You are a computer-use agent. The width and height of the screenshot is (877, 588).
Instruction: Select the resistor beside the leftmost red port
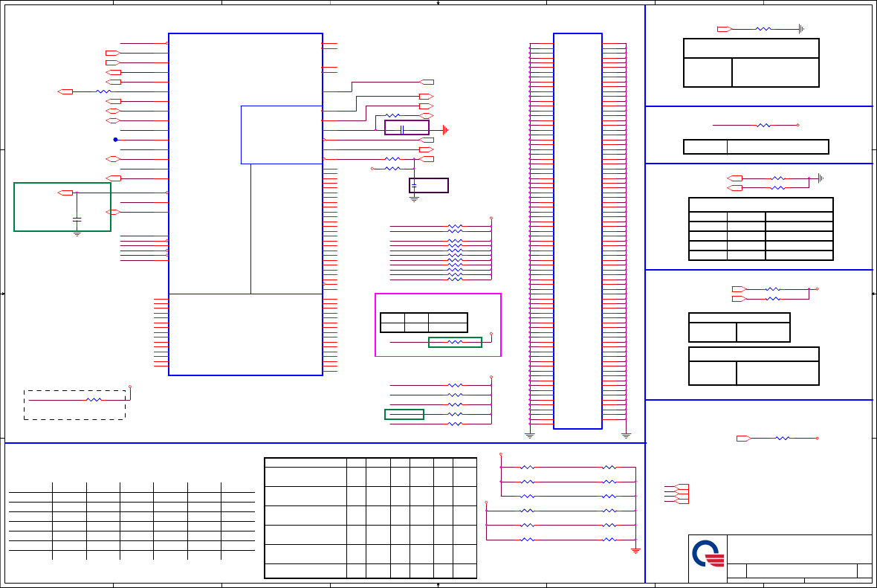coord(103,91)
